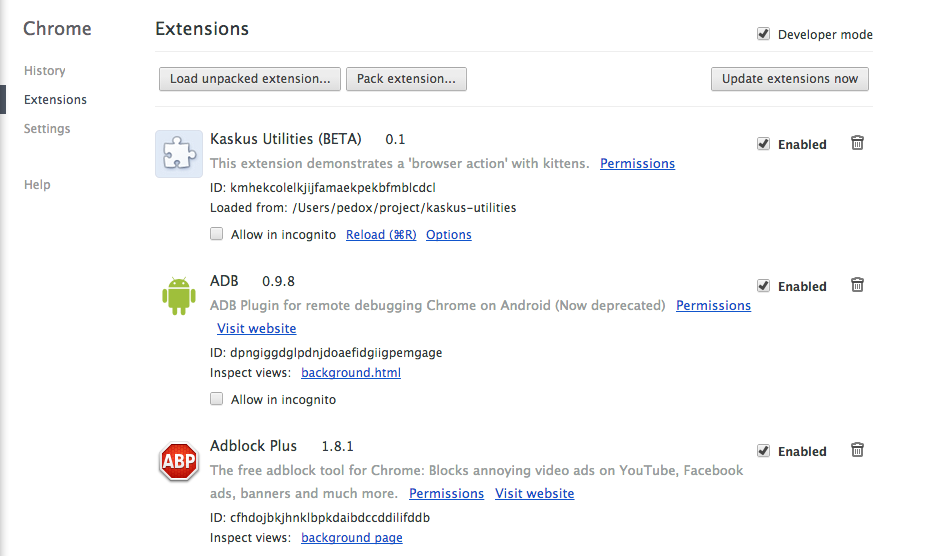The image size is (926, 556).
Task: Open Options for Kaskus Utilities
Action: [x=449, y=235]
